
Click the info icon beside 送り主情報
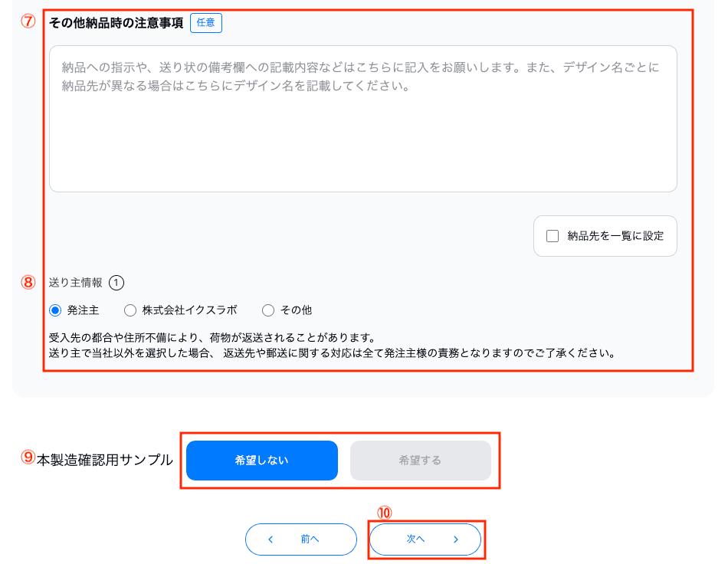[x=116, y=283]
